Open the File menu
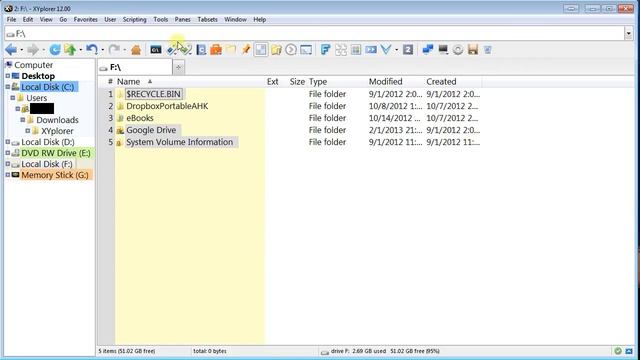The height and width of the screenshot is (360, 640). tap(11, 20)
